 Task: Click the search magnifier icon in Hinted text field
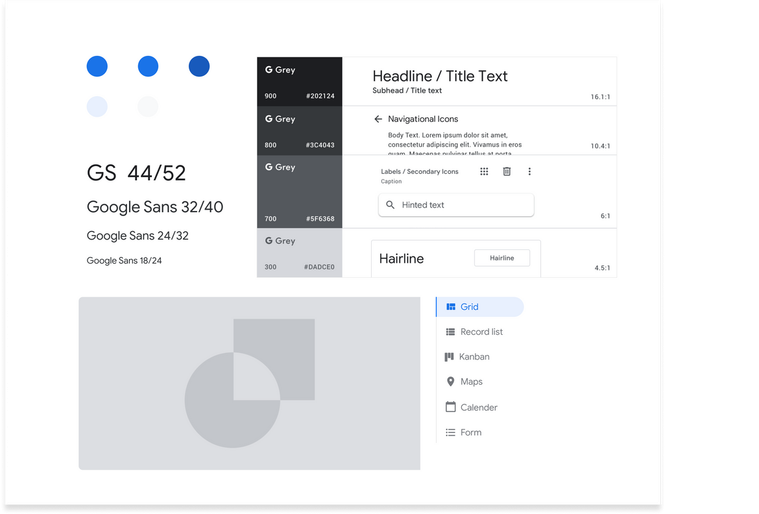390,205
